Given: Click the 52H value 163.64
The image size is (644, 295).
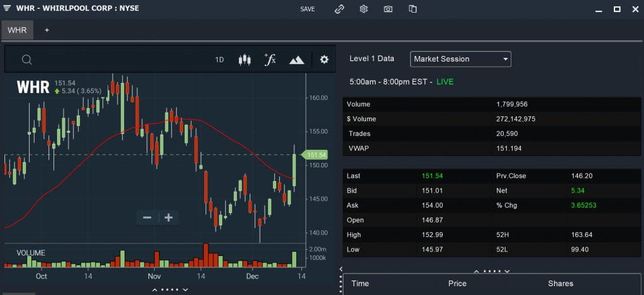Looking at the screenshot, I should pyautogui.click(x=582, y=235).
